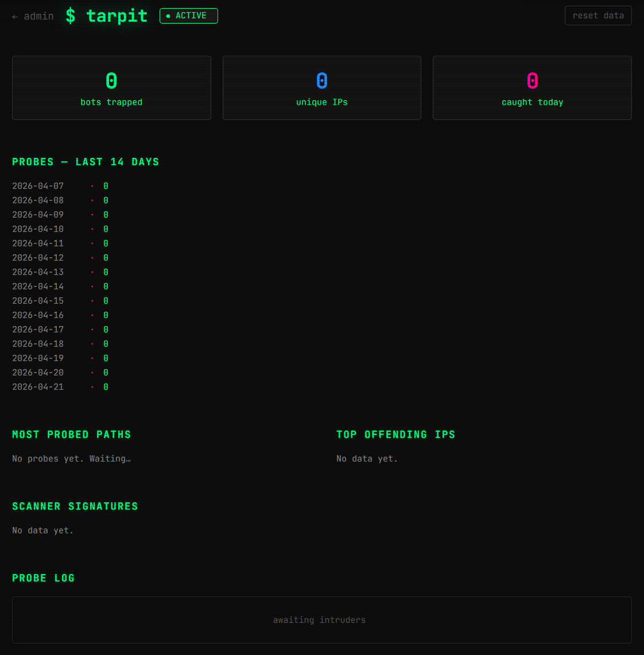Click the back arrow beside admin
Image resolution: width=644 pixels, height=655 pixels.
pyautogui.click(x=15, y=17)
